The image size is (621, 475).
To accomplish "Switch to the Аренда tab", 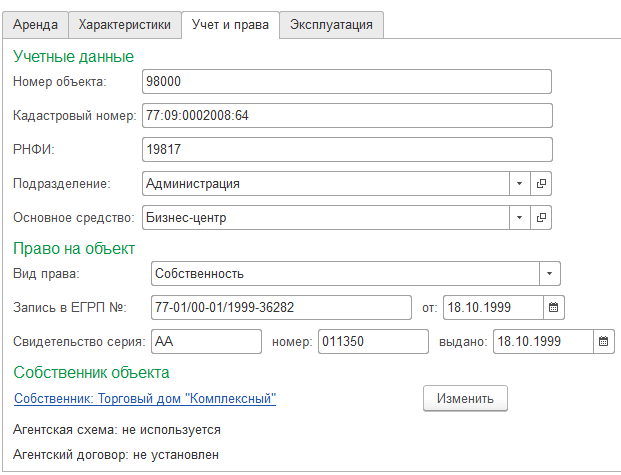I will [x=36, y=25].
